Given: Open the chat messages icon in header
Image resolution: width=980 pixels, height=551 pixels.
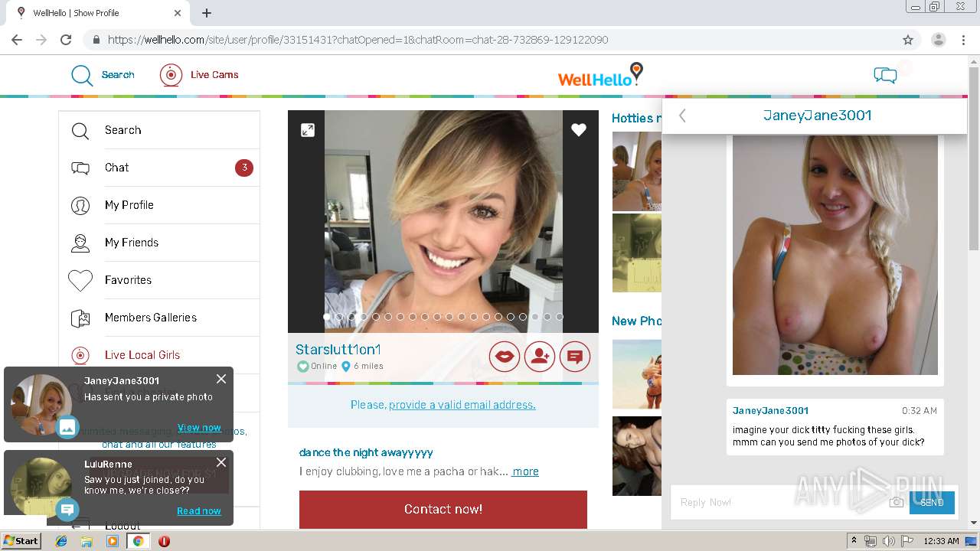Looking at the screenshot, I should (885, 75).
